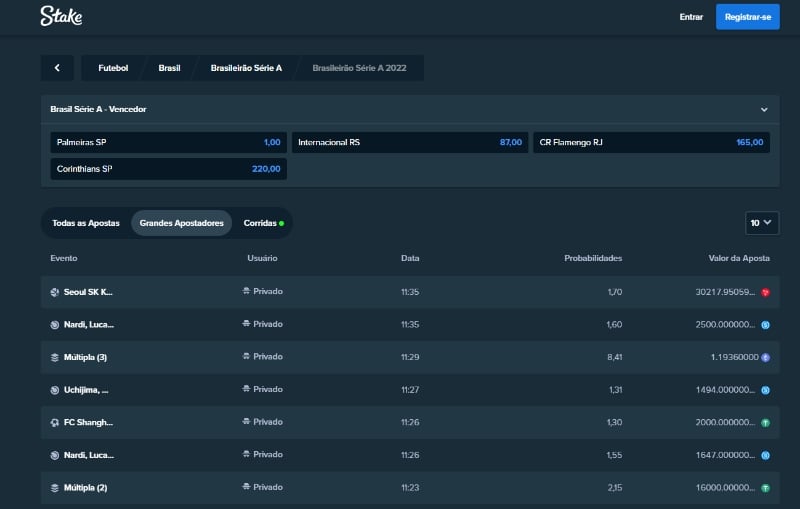Click Privado user in Nardi 11:35 row
Image resolution: width=800 pixels, height=509 pixels.
coord(262,324)
